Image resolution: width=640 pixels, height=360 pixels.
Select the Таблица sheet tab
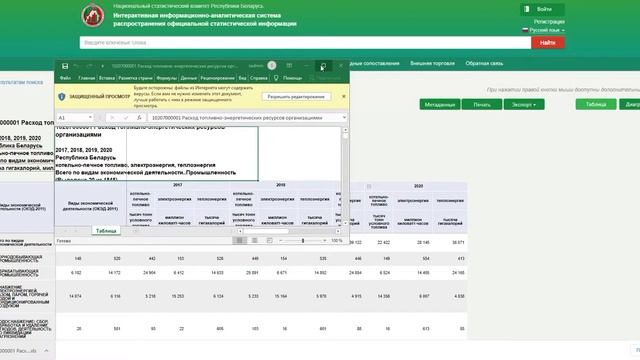coord(106,231)
